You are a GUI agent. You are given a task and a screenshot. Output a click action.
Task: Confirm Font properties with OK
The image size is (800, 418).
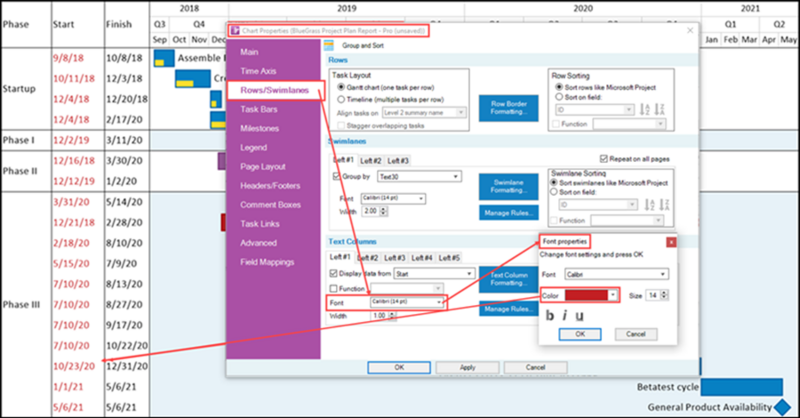click(x=580, y=334)
